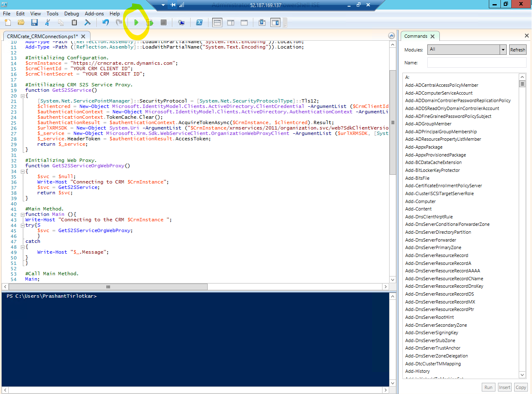Create a new script file

tap(7, 22)
